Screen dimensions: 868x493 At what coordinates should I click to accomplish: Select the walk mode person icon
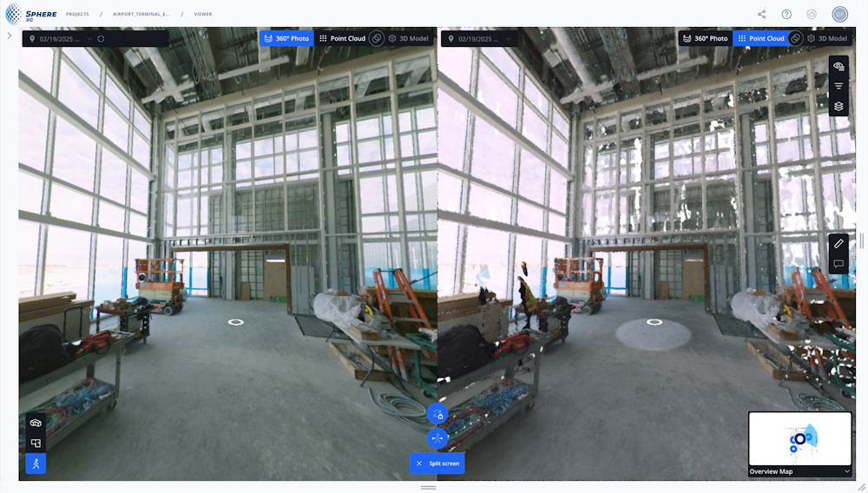pos(36,463)
